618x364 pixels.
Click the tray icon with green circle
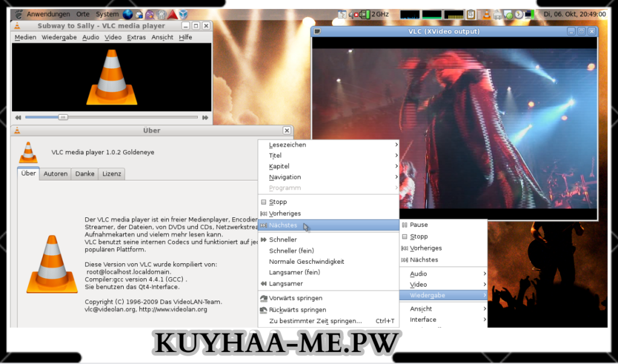pos(508,15)
